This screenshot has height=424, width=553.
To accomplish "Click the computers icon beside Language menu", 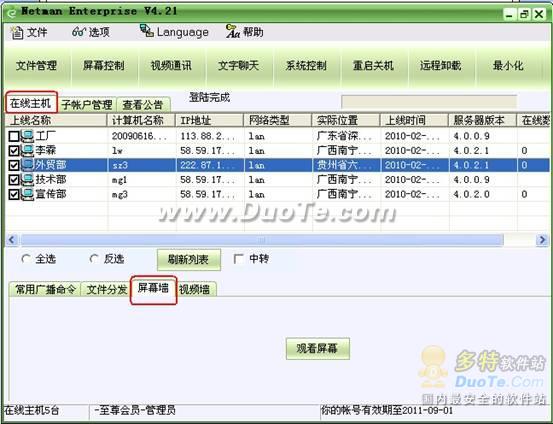I will [146, 31].
